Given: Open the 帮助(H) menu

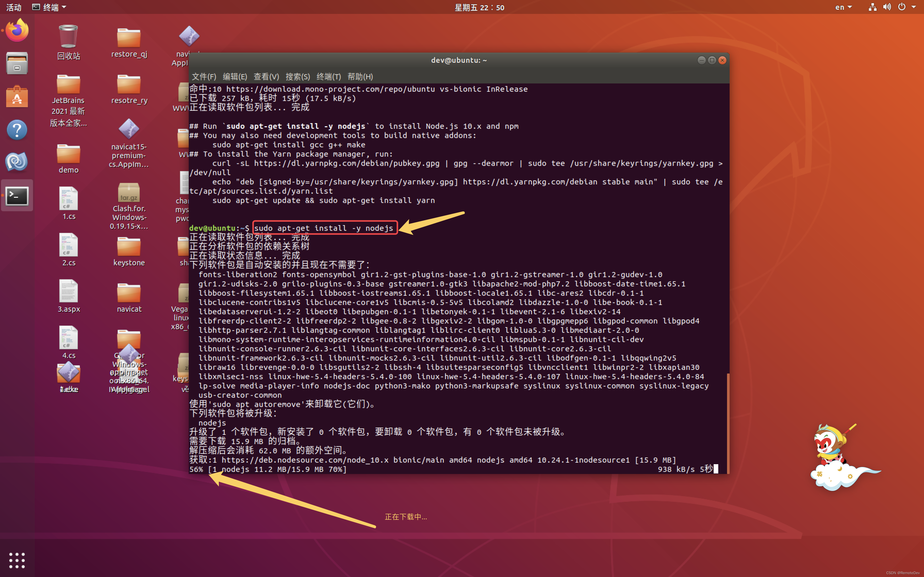Looking at the screenshot, I should tap(360, 77).
